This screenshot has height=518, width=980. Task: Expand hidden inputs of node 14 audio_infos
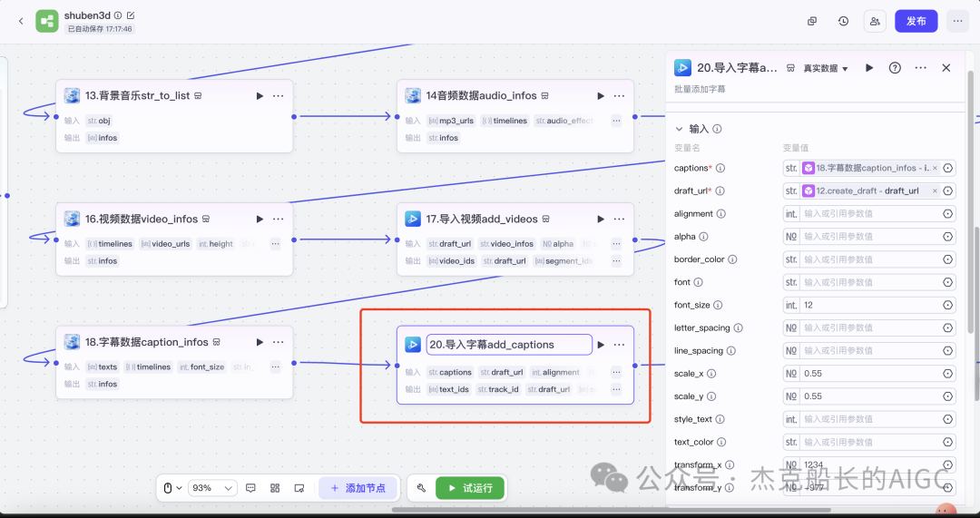[x=616, y=121]
